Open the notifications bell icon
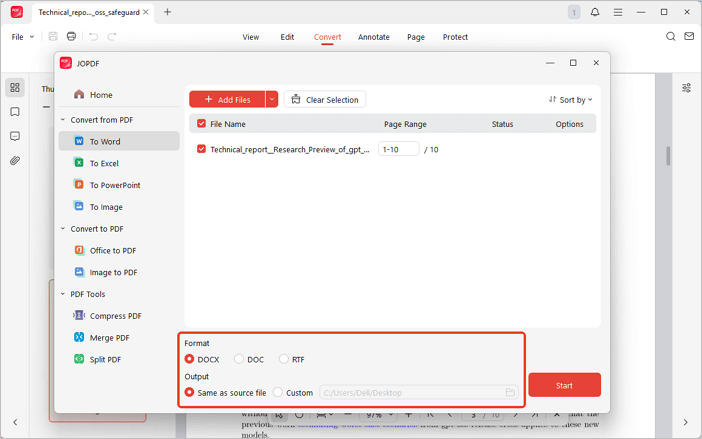 point(595,12)
